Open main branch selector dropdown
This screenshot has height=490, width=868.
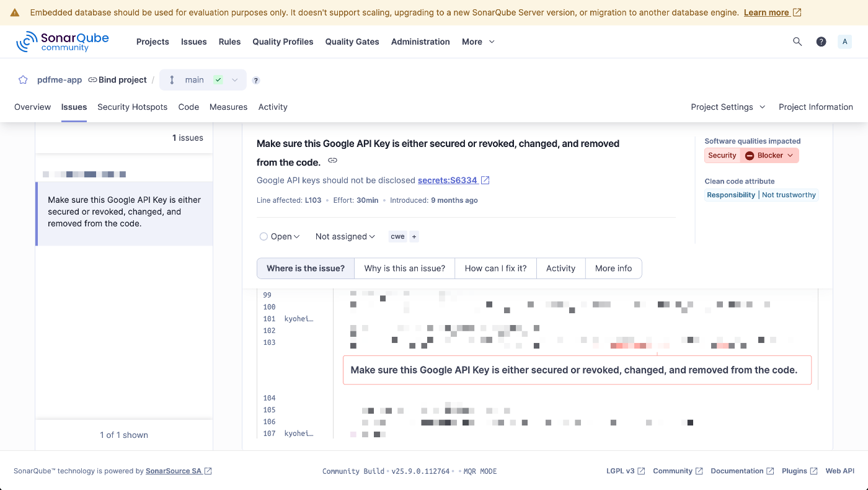[203, 80]
